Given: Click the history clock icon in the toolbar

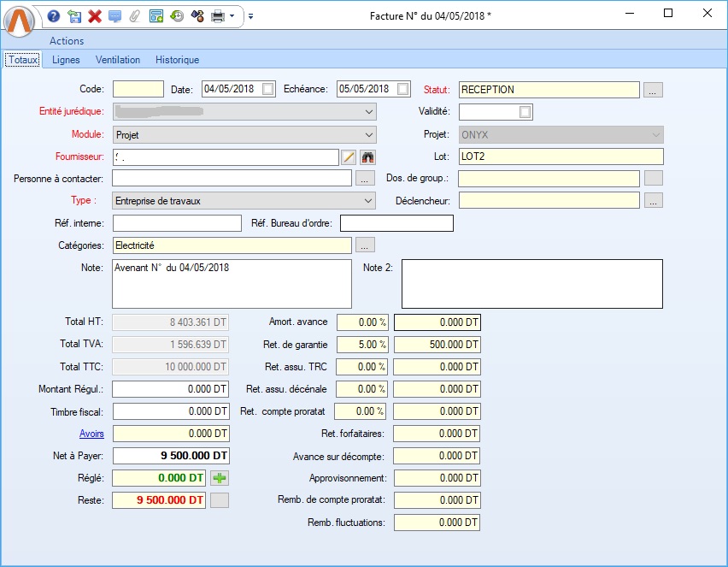Looking at the screenshot, I should point(177,15).
